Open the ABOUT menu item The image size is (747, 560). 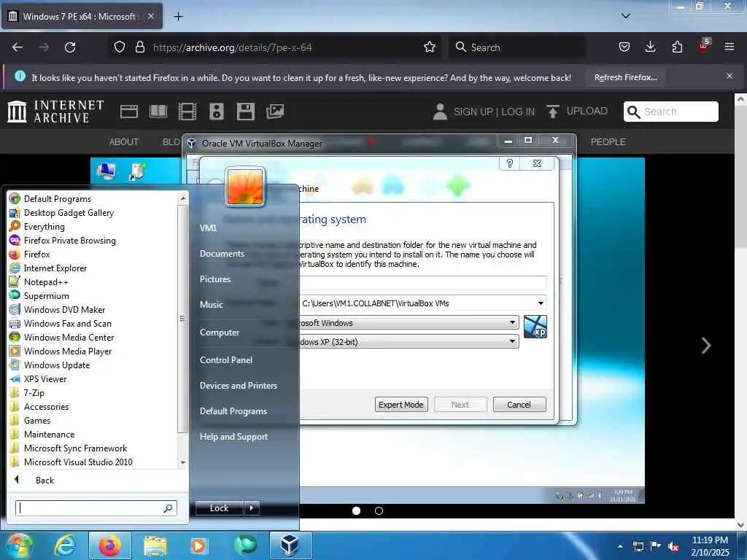(x=124, y=142)
